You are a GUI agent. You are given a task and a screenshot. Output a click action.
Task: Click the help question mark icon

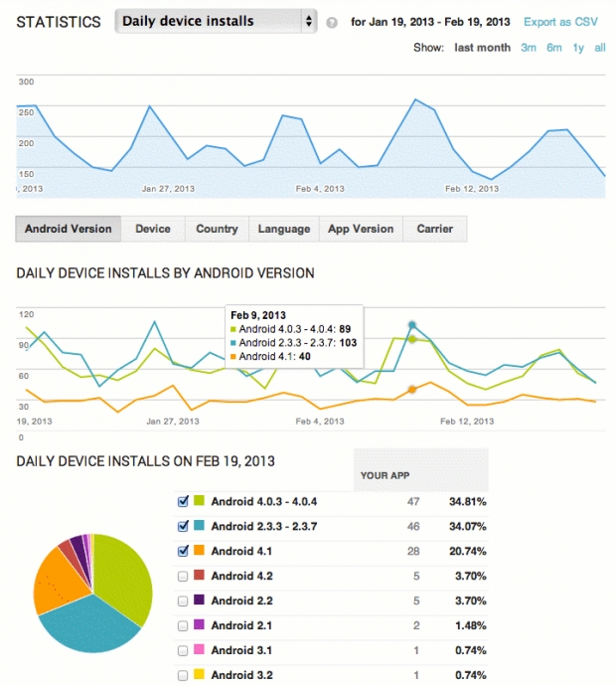331,22
